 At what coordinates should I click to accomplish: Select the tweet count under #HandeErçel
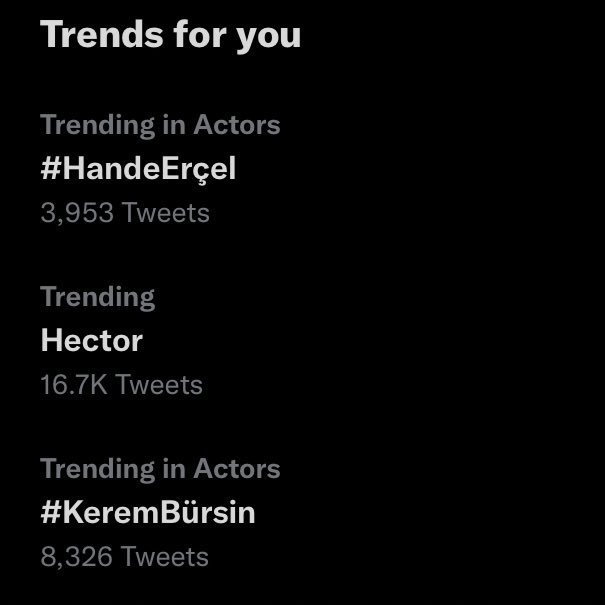(x=125, y=213)
